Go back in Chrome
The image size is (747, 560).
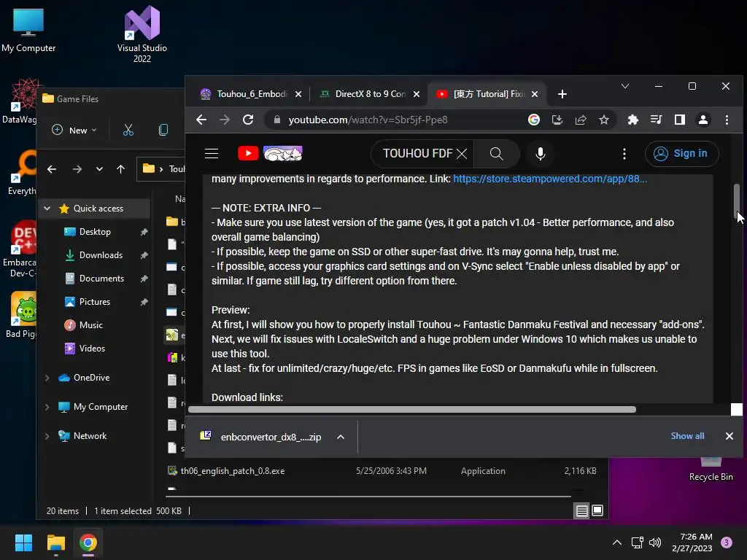[x=201, y=120]
